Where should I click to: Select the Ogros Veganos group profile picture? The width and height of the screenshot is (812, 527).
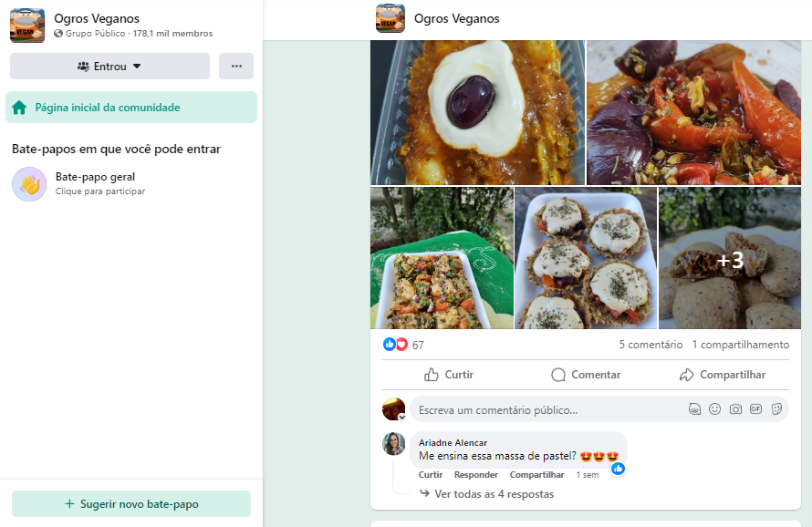point(27,25)
